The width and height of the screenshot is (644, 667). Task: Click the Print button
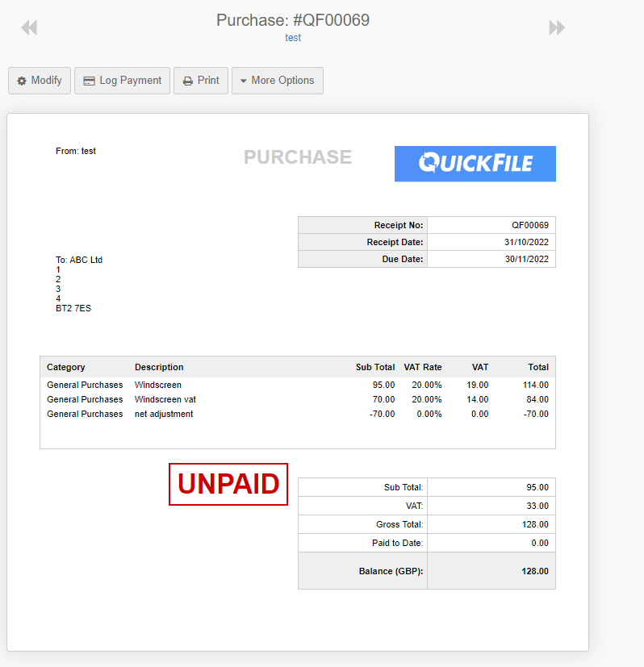201,81
